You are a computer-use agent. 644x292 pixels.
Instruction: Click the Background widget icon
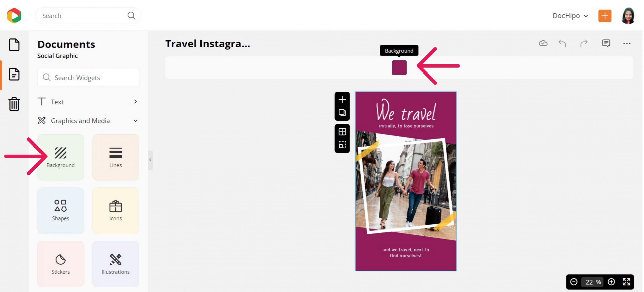[x=60, y=158]
